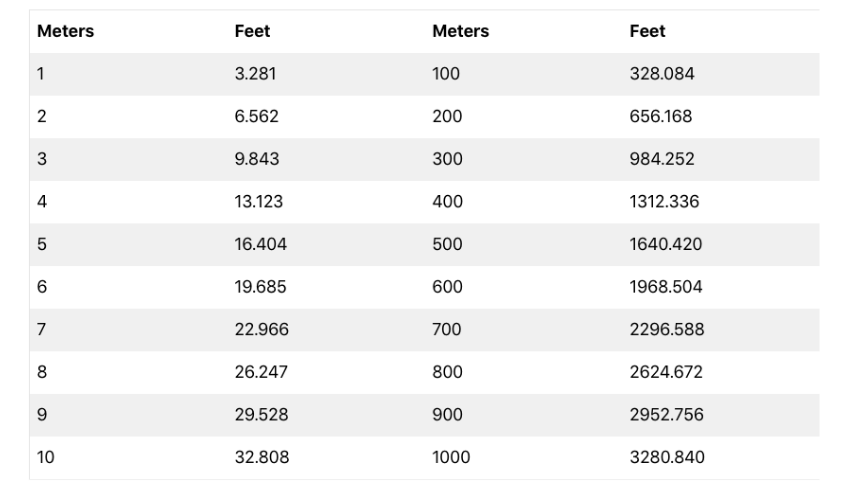
Task: Click the second Meters column header
Action: coord(460,32)
